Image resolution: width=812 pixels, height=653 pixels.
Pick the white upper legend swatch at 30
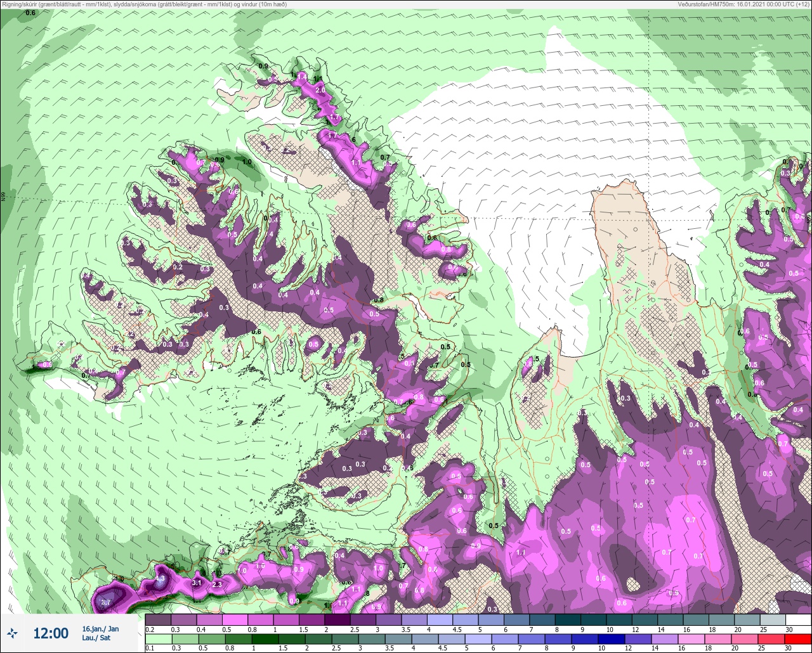tap(798, 619)
